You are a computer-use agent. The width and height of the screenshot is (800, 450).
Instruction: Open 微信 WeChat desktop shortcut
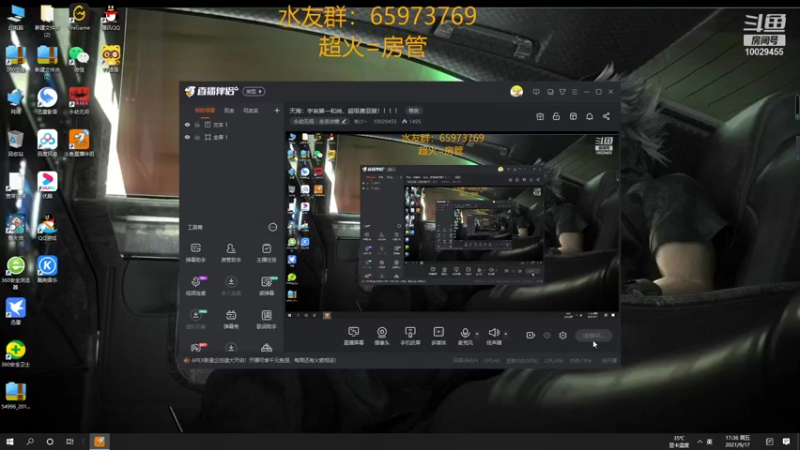(x=79, y=59)
